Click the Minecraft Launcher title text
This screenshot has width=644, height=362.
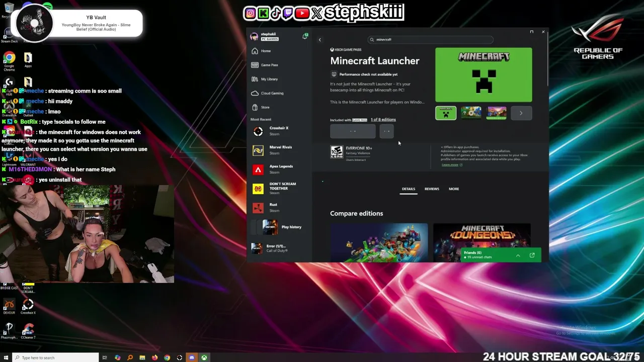point(375,61)
